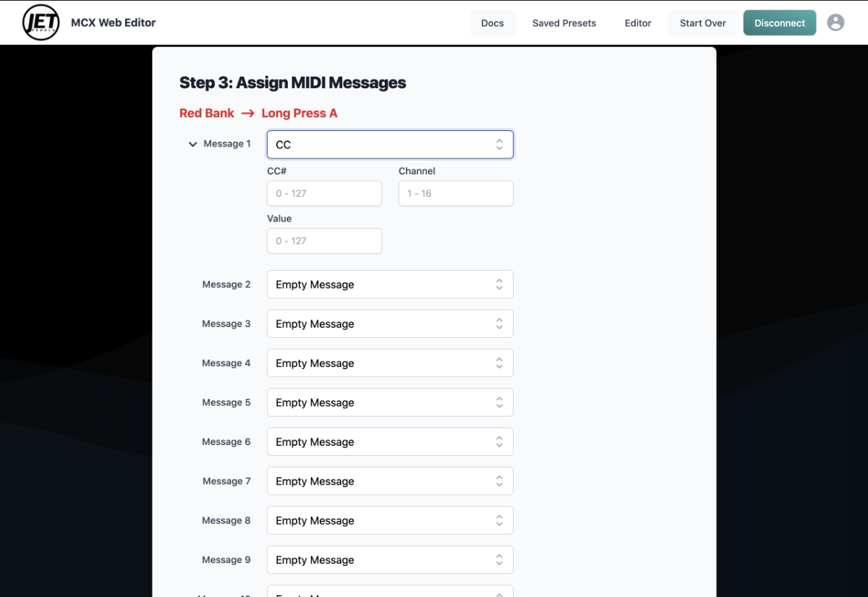Open the Message 4 Empty Message dropdown

[x=390, y=363]
